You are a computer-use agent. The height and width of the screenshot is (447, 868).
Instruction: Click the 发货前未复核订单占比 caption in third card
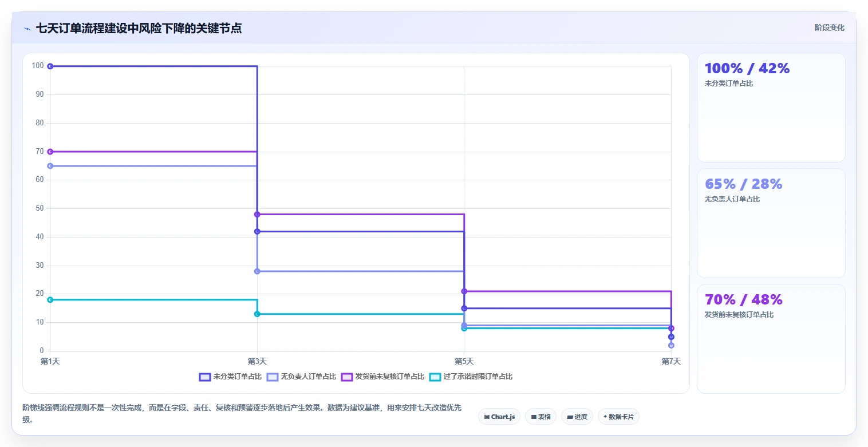[739, 315]
